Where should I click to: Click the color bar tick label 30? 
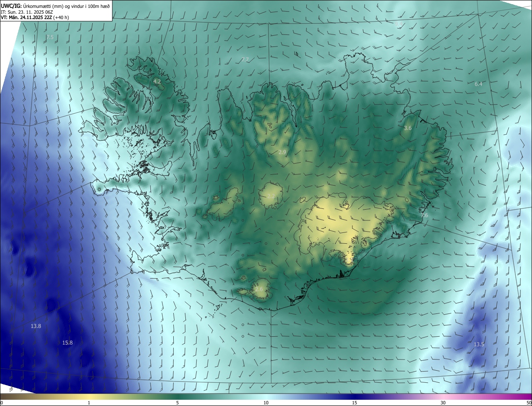443,403
